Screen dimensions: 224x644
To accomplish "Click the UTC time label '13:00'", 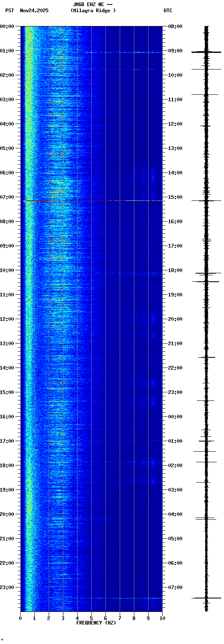I will click(175, 148).
